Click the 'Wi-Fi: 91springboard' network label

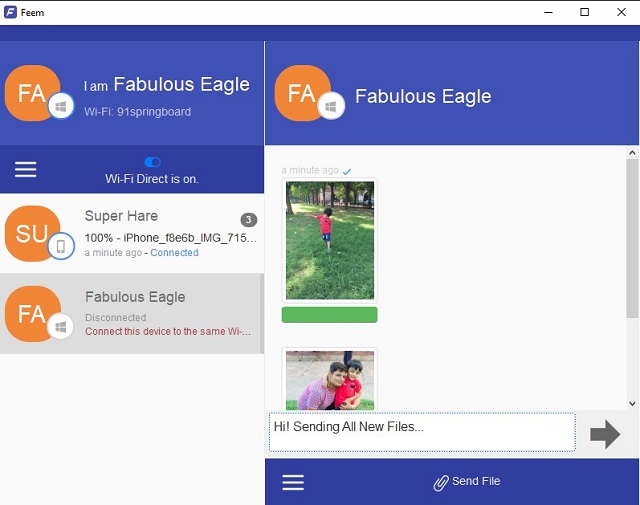(x=138, y=111)
